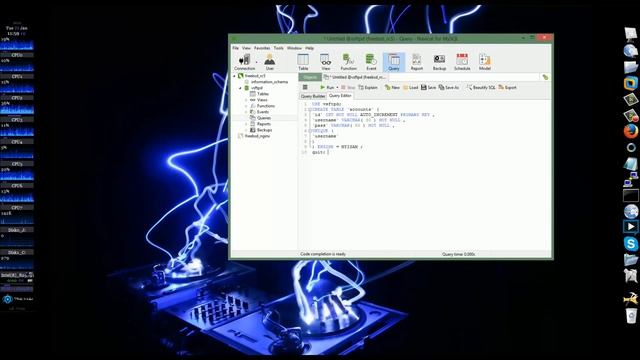Screen dimensions: 640x360
Task: Open the File menu
Action: click(236, 48)
